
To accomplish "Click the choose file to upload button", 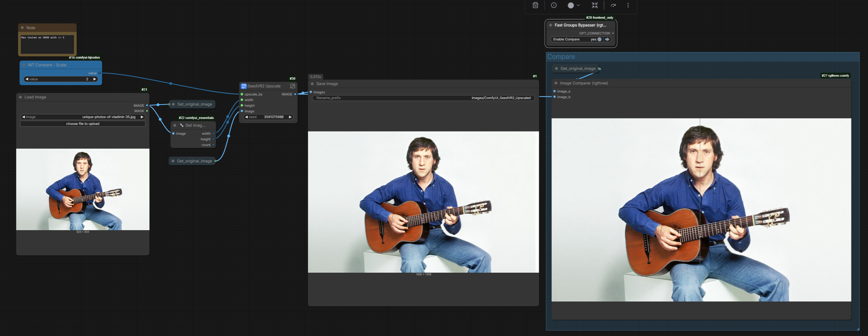I will 83,124.
